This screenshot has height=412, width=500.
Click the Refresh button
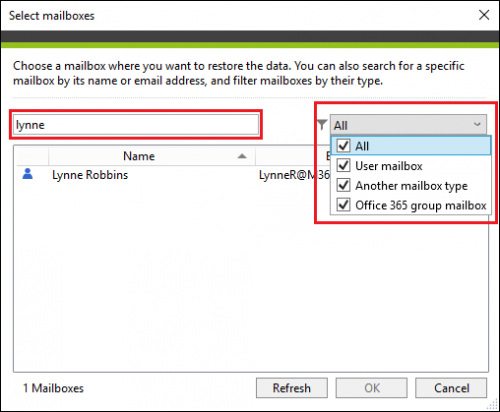pyautogui.click(x=292, y=388)
